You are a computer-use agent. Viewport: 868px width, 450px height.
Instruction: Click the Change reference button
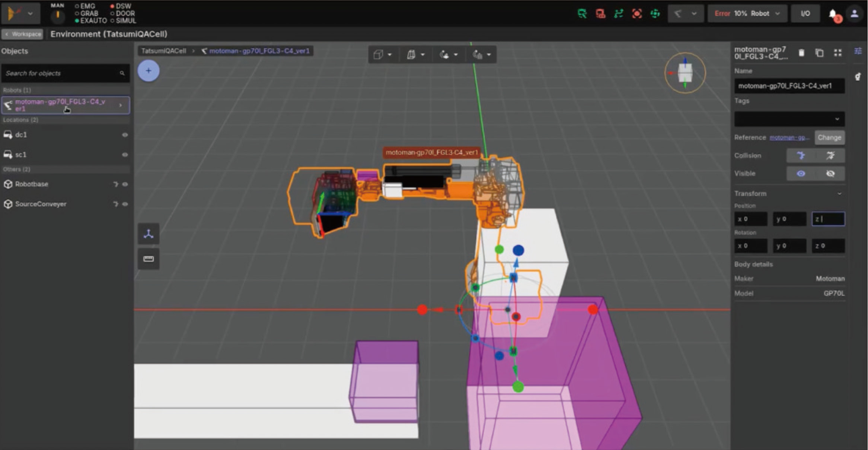pos(829,137)
